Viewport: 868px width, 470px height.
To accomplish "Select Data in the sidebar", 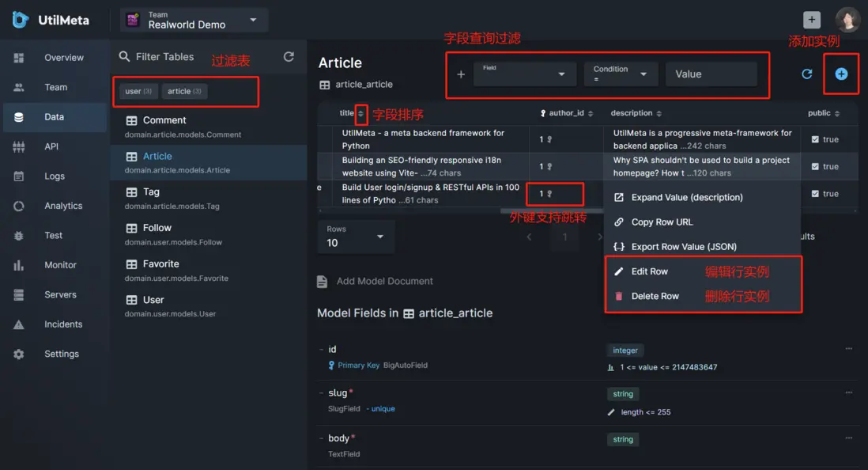I will 55,117.
